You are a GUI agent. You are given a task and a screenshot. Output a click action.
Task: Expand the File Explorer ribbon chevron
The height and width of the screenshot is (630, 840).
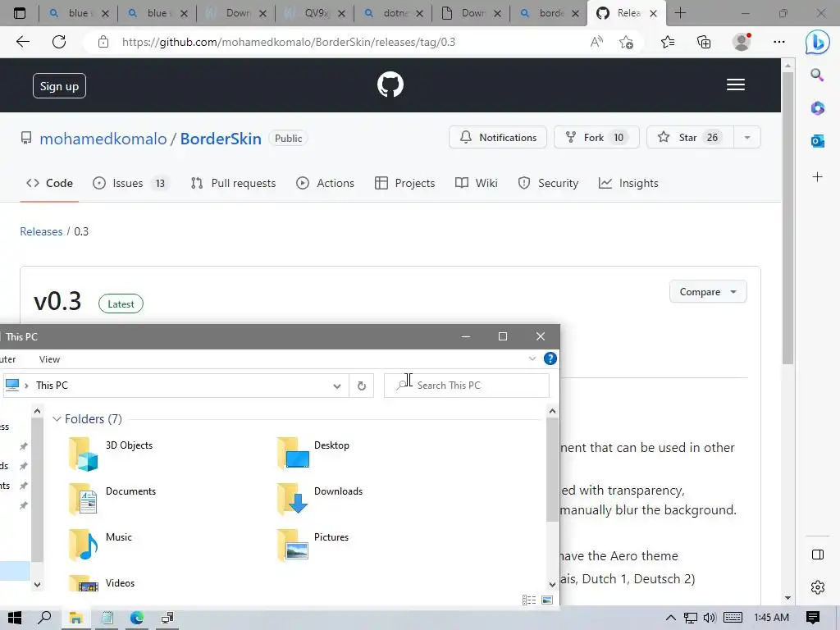pos(532,358)
